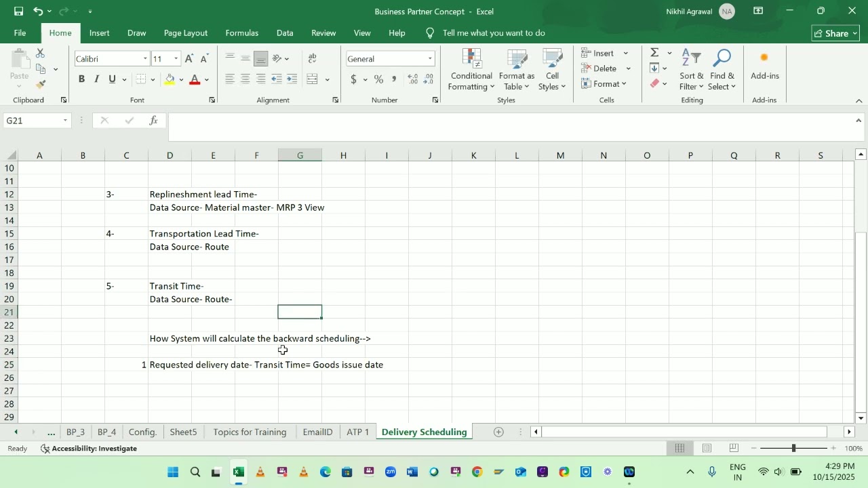This screenshot has width=868, height=488.
Task: Click the Wrap Text icon
Action: [x=313, y=59]
